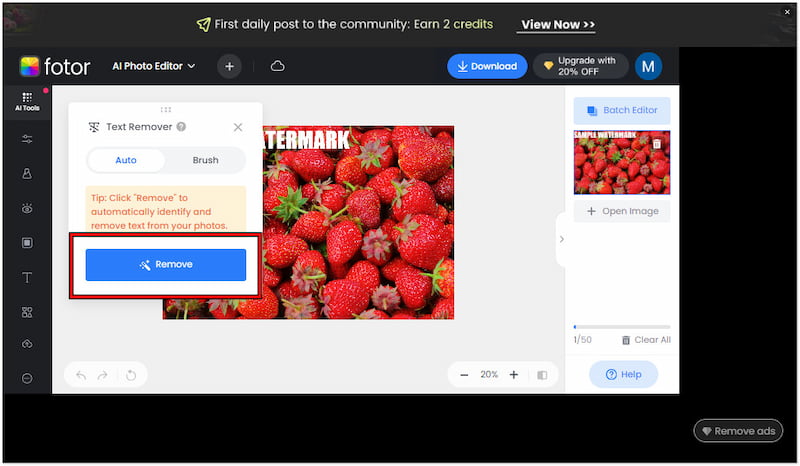
Task: Click the Download button
Action: (x=487, y=66)
